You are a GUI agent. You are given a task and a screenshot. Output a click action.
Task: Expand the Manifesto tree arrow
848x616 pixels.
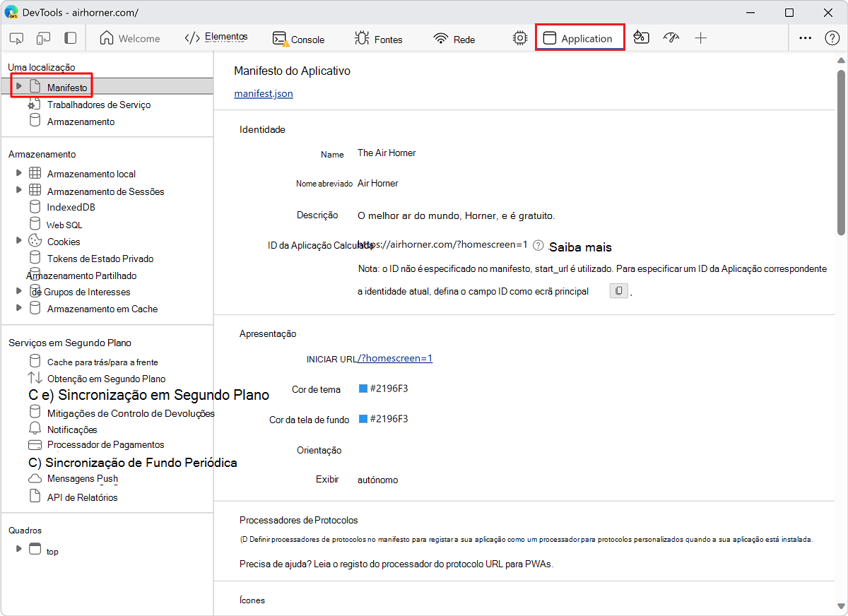tap(19, 86)
